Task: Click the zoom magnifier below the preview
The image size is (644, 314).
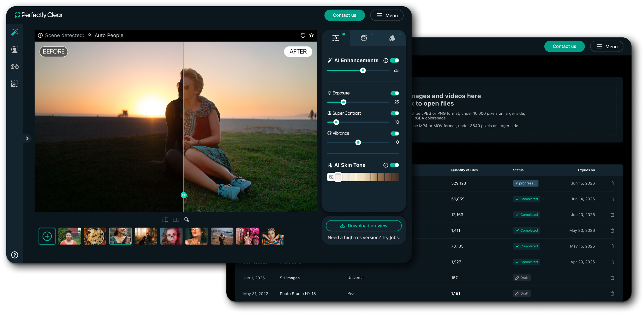Action: point(187,219)
